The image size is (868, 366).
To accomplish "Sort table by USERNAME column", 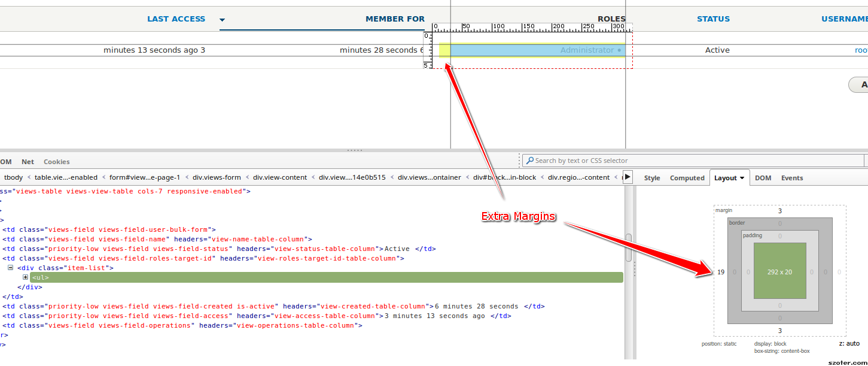I will 844,19.
